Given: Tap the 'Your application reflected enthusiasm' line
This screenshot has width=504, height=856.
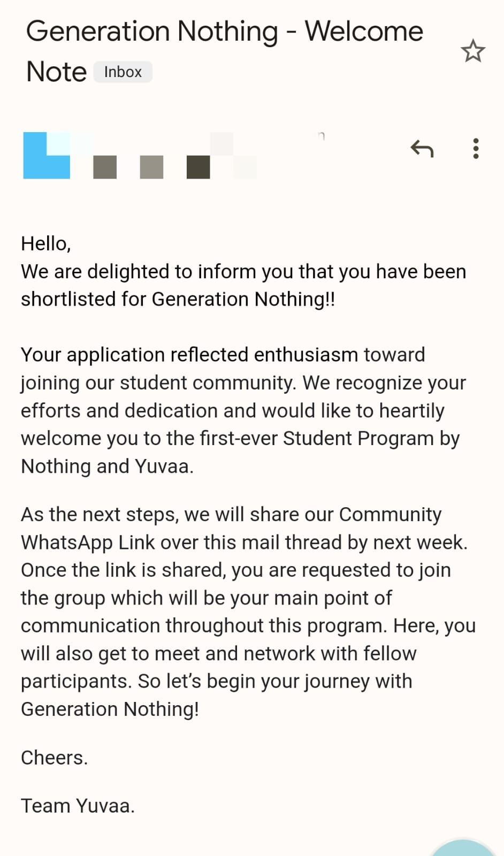Looking at the screenshot, I should tap(223, 355).
